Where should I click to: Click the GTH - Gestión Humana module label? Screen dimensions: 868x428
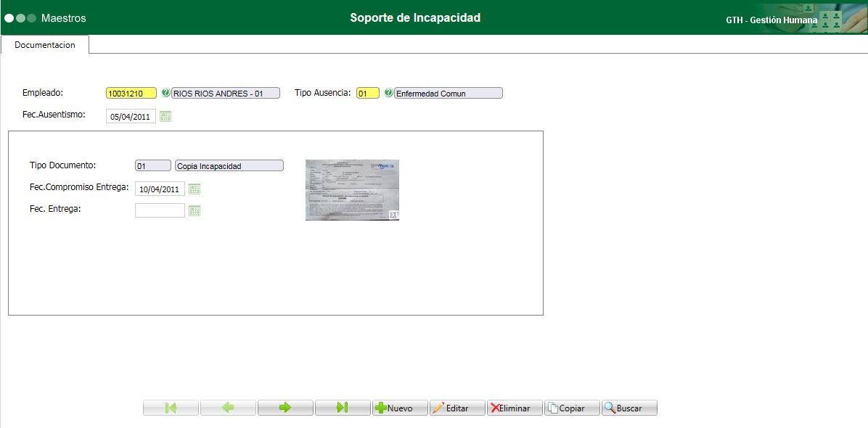(771, 20)
